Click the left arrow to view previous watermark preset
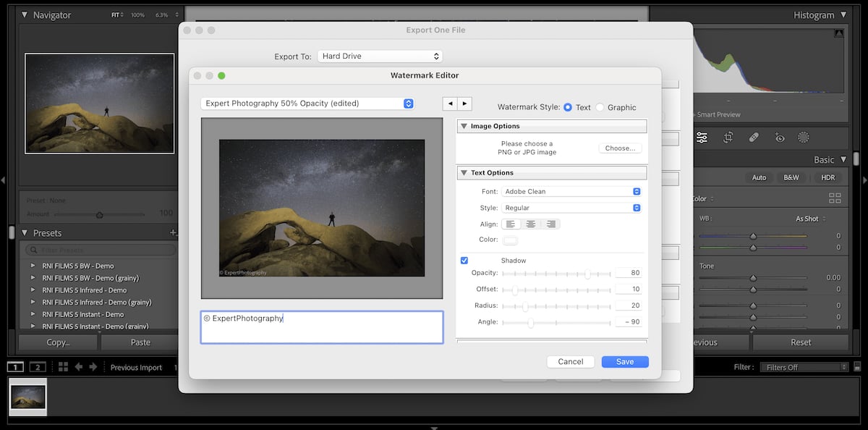The width and height of the screenshot is (868, 430). pos(450,104)
